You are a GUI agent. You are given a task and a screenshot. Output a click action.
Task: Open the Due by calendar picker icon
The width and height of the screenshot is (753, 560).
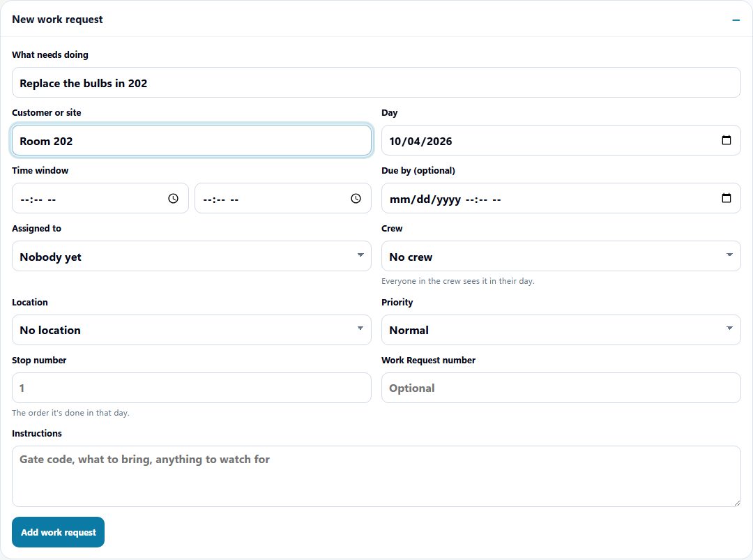pyautogui.click(x=726, y=198)
